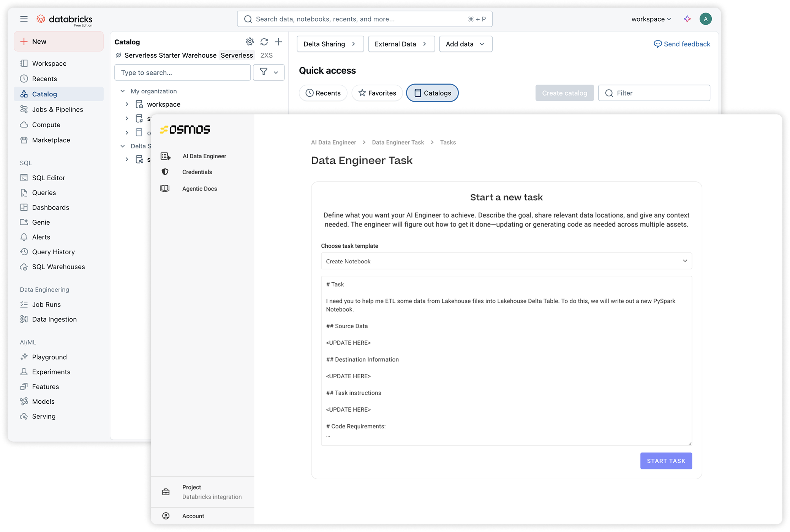Viewport: 790px width, 532px height.
Task: Open Compute in Databricks sidebar
Action: point(58,124)
